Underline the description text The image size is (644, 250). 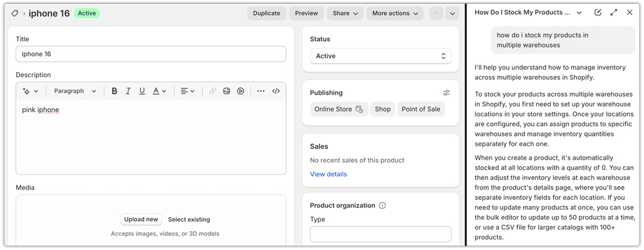(x=142, y=91)
